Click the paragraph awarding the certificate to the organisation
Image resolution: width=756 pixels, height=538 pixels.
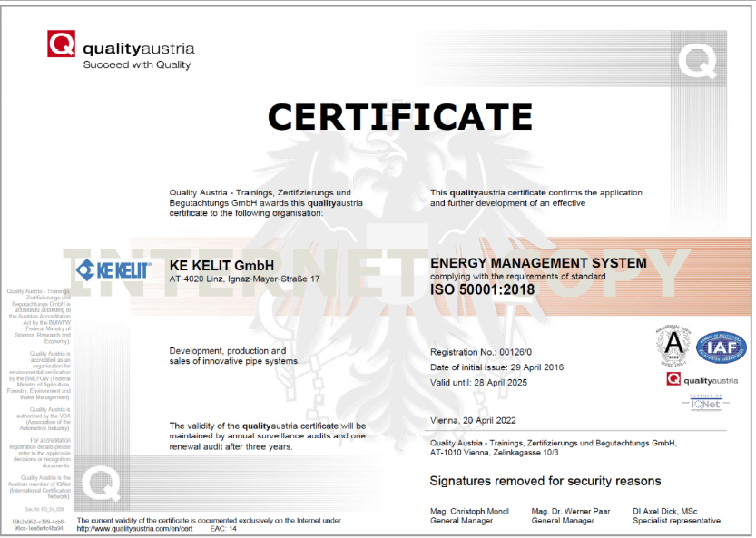(266, 203)
